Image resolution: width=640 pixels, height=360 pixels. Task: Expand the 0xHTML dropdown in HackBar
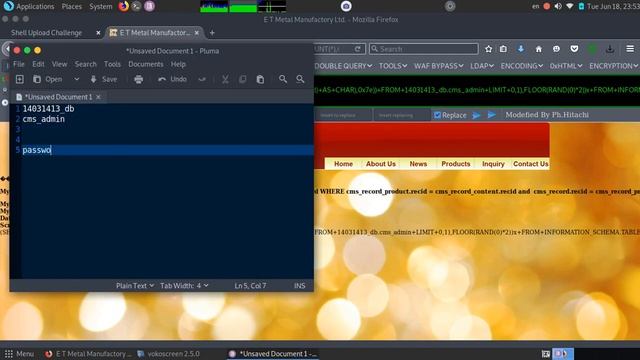566,66
